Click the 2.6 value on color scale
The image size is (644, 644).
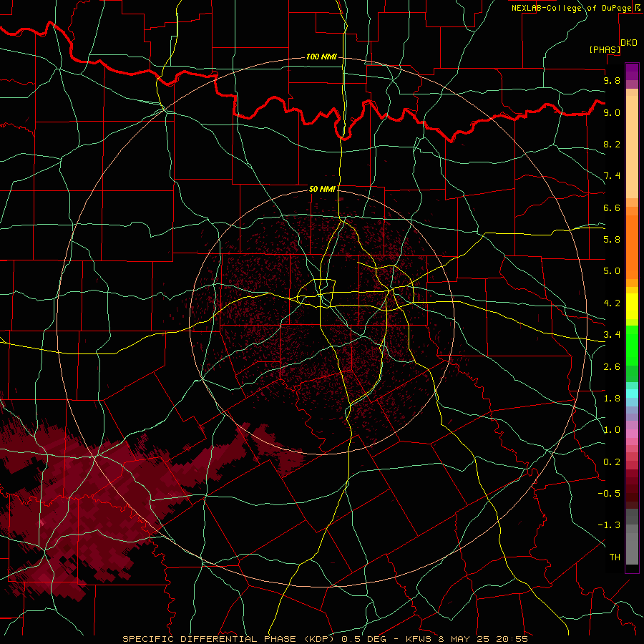(612, 367)
